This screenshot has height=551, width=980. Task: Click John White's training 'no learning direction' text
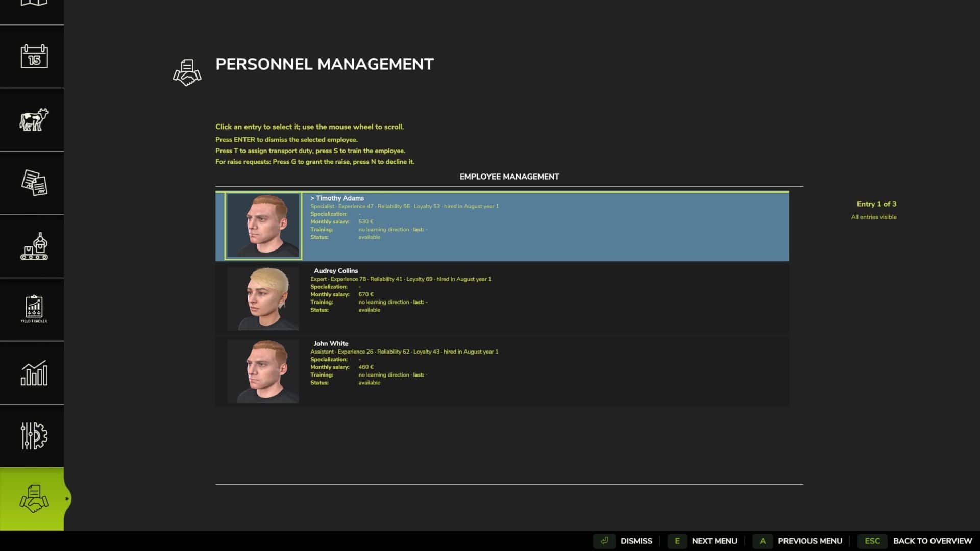(384, 375)
